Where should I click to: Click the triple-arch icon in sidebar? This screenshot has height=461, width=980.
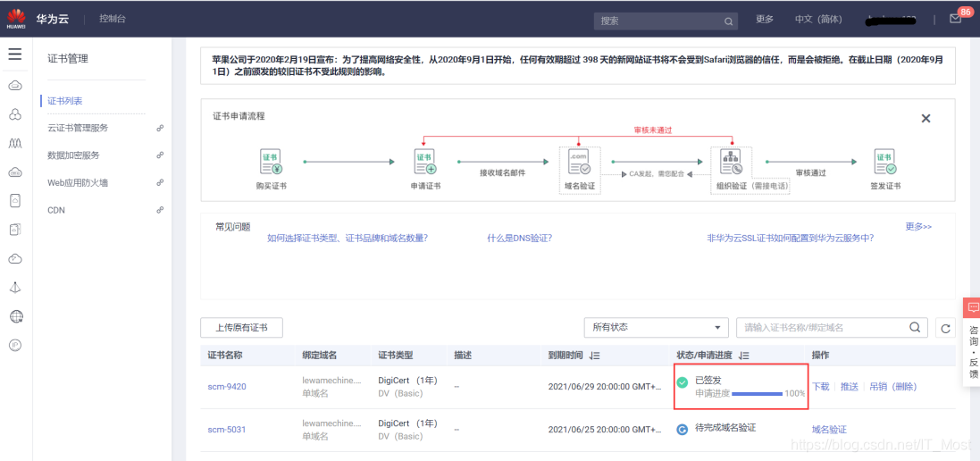point(15,143)
